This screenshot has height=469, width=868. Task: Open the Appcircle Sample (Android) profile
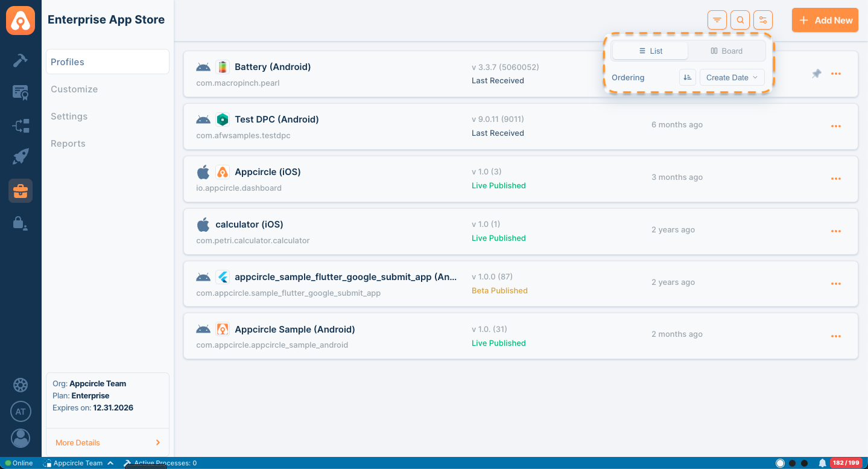click(x=295, y=330)
